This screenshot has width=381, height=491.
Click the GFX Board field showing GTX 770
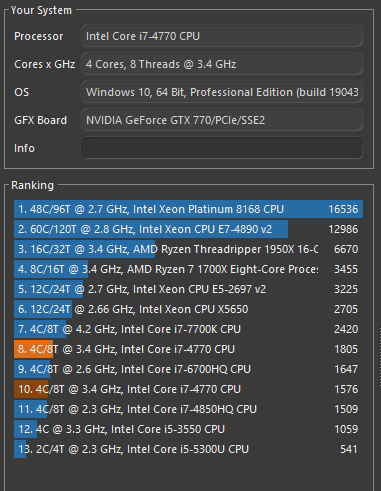click(222, 120)
